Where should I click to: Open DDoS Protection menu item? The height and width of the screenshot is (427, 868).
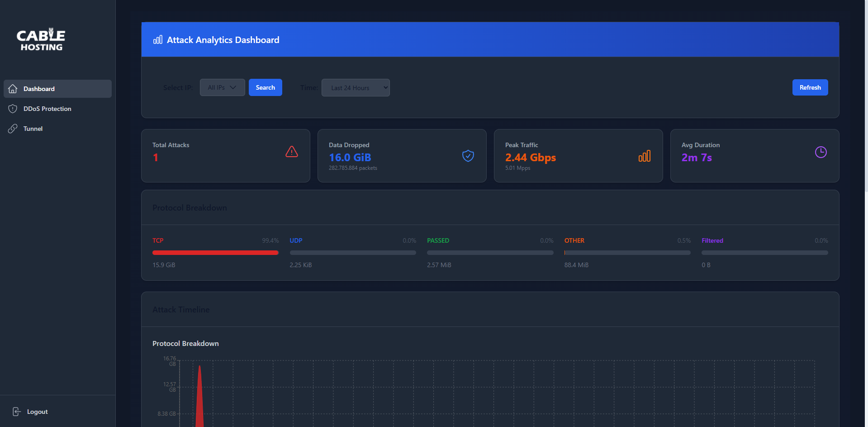click(57, 109)
